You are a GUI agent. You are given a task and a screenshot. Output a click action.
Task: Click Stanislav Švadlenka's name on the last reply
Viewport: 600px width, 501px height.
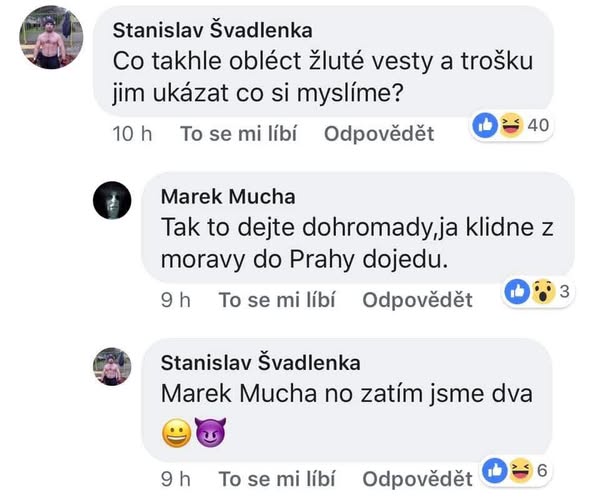[260, 362]
